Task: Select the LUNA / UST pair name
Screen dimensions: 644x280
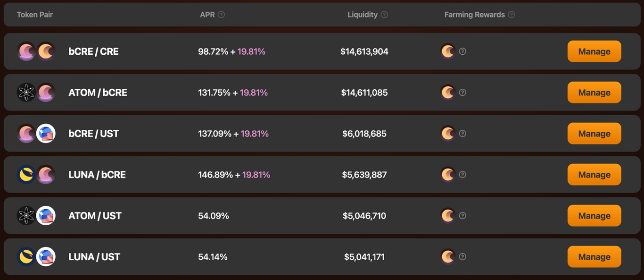Action: coord(94,257)
